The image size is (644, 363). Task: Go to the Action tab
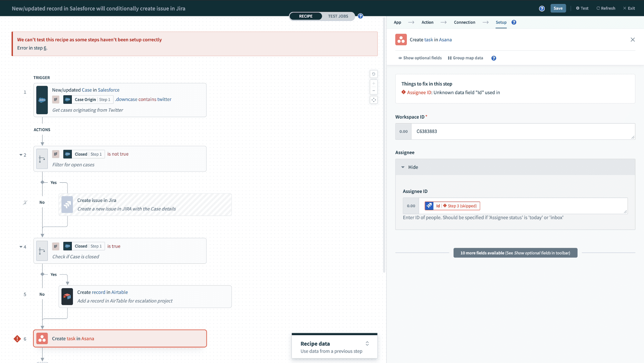pos(427,22)
